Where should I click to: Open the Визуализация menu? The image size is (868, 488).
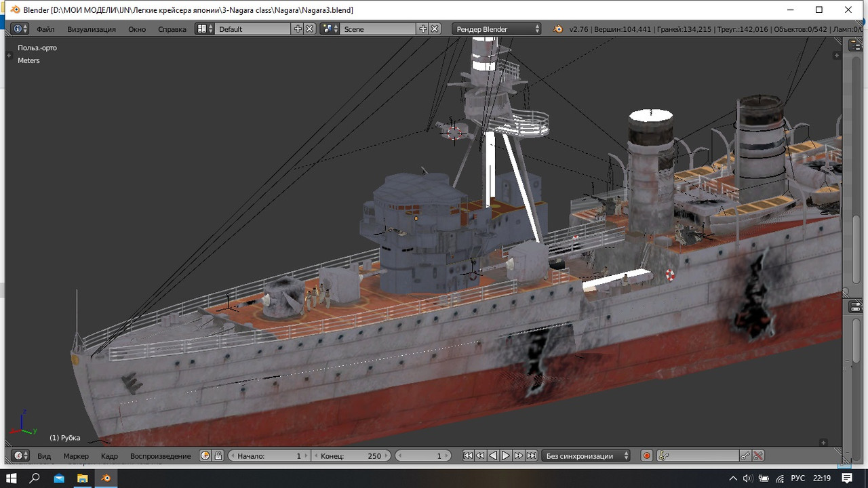coord(92,29)
